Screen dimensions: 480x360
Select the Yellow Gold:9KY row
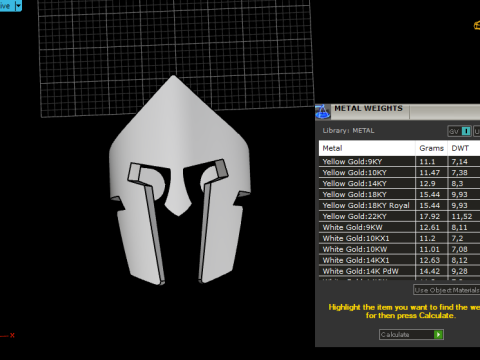pyautogui.click(x=399, y=162)
